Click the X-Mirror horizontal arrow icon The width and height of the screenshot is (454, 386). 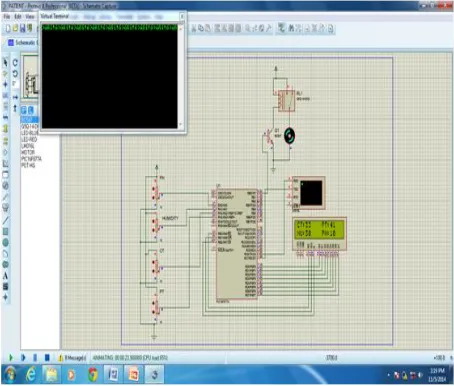[15, 97]
